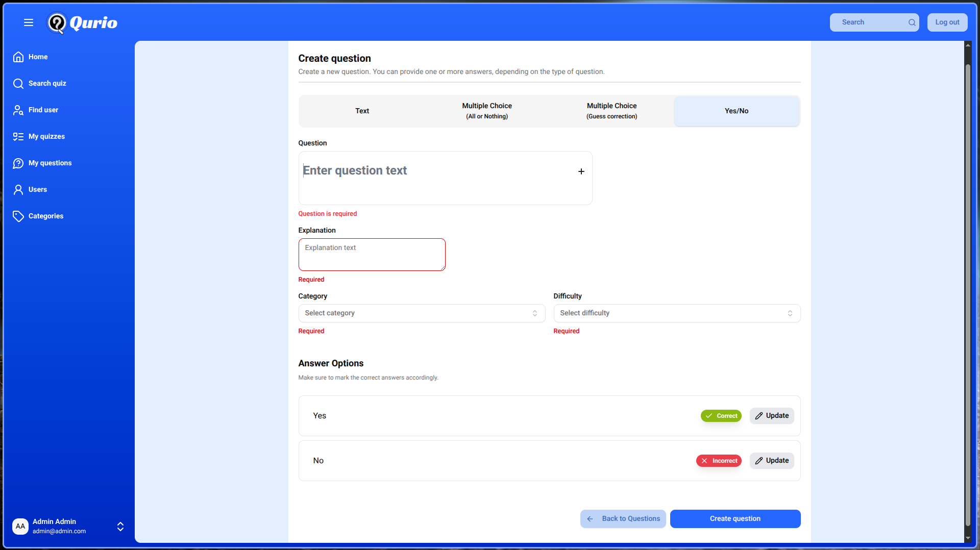Toggle the Correct badge on Yes
Screen dimensions: 980x550
(x=721, y=416)
